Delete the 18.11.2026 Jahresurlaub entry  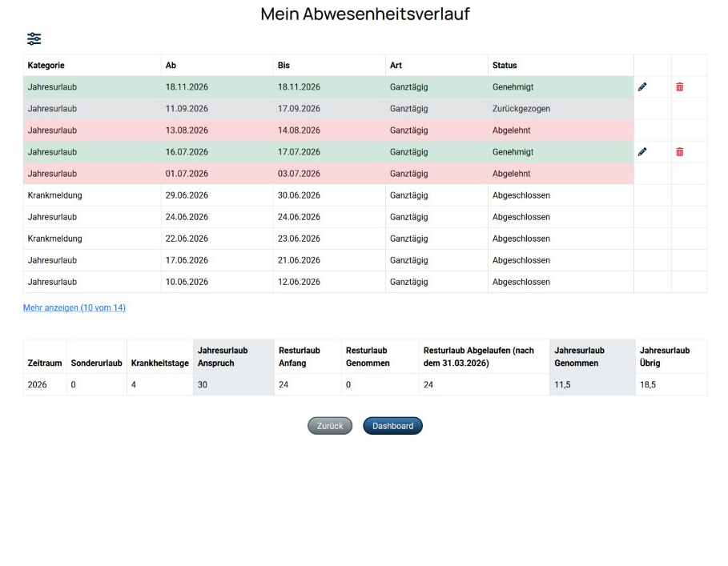pyautogui.click(x=679, y=86)
